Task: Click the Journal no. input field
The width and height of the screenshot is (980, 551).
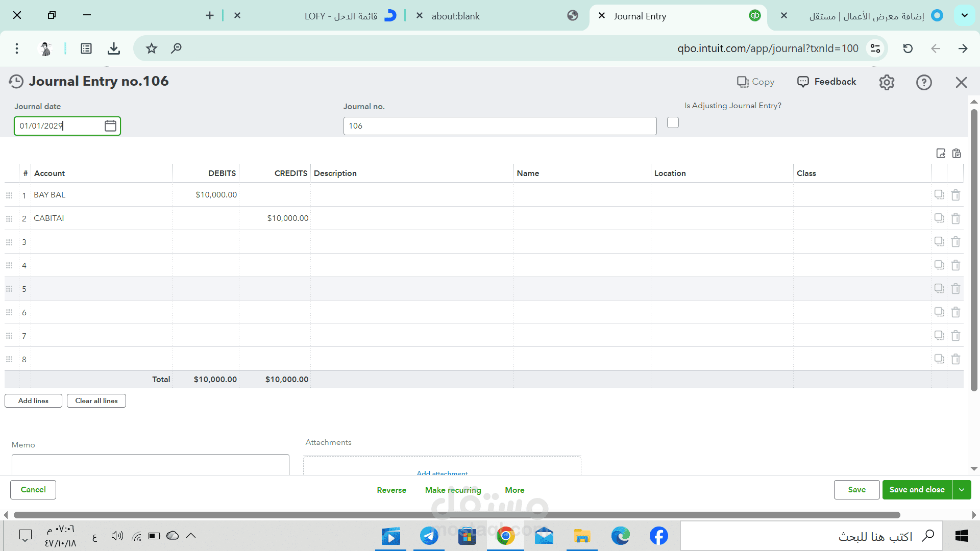Action: coord(500,126)
